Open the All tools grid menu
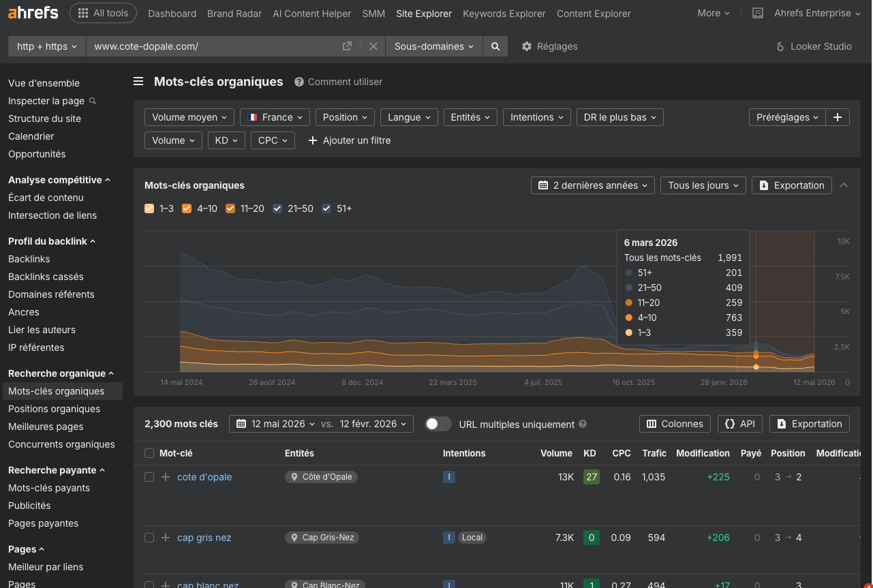The image size is (873, 588). pos(103,13)
